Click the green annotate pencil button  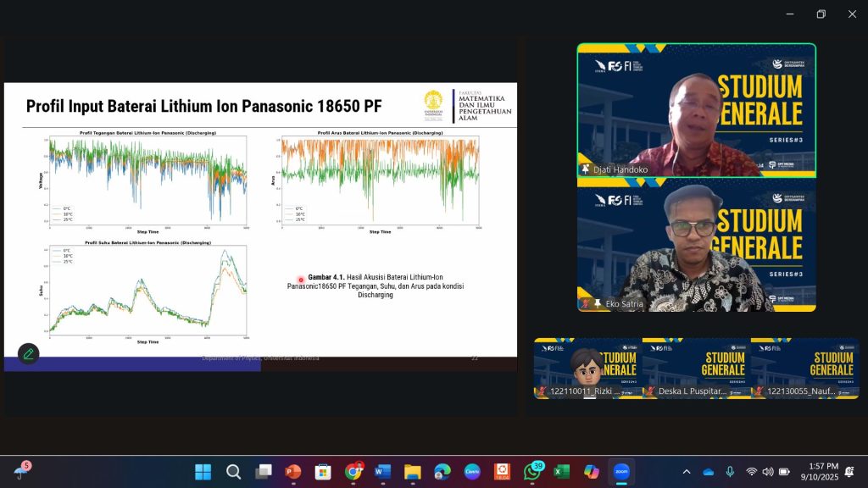[x=28, y=354]
